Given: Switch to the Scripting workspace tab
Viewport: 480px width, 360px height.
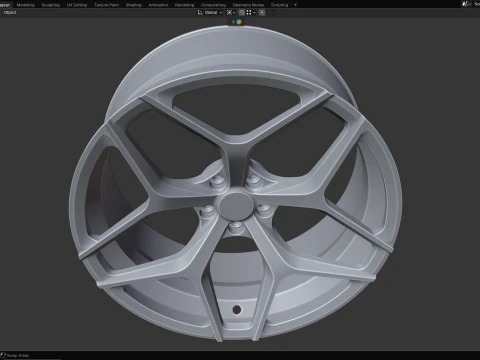Looking at the screenshot, I should [x=279, y=5].
